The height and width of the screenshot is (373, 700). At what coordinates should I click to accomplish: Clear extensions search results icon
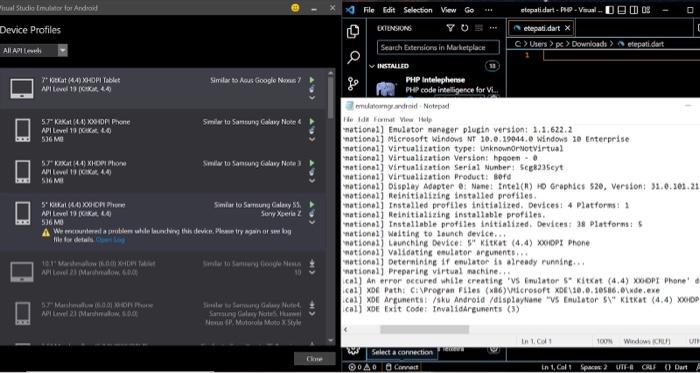479,28
